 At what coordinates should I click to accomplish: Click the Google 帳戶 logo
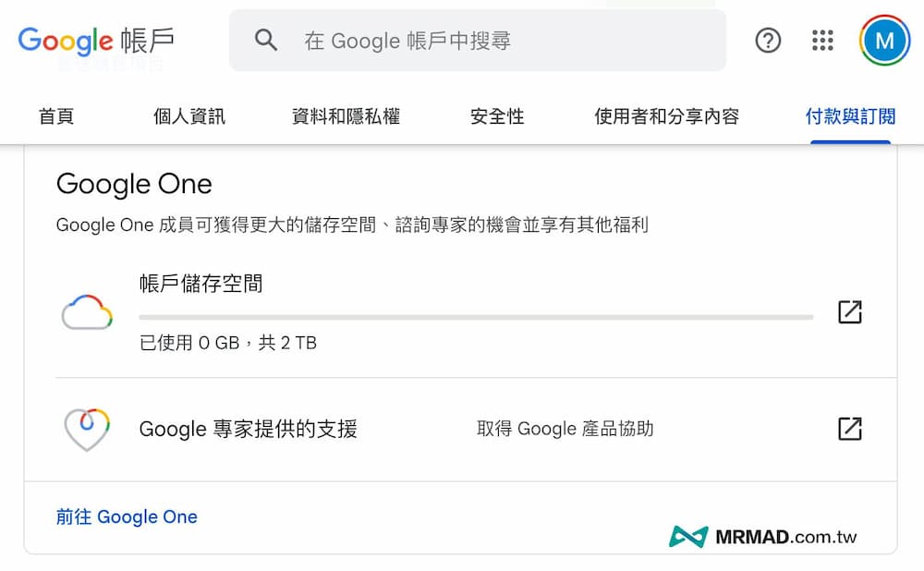coord(96,41)
